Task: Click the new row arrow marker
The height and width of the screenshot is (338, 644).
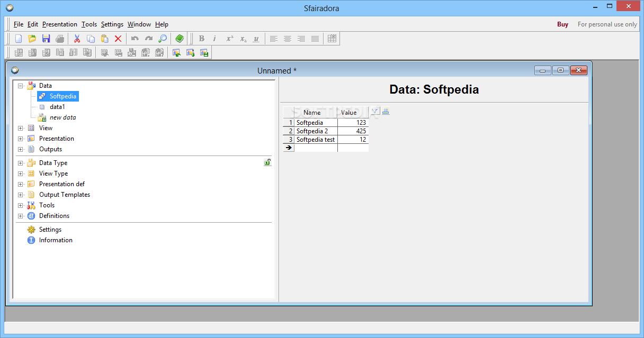Action: (x=289, y=148)
